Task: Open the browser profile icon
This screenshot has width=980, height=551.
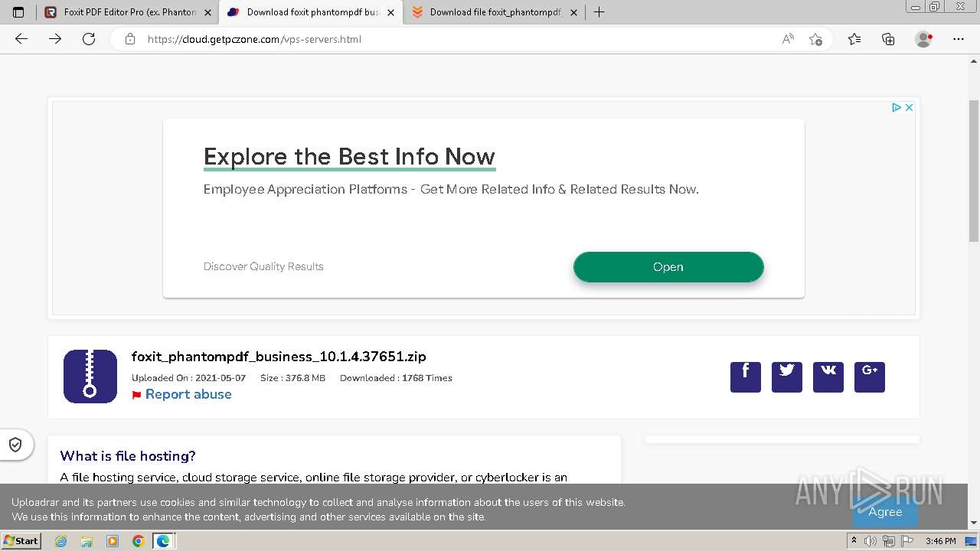Action: point(924,39)
